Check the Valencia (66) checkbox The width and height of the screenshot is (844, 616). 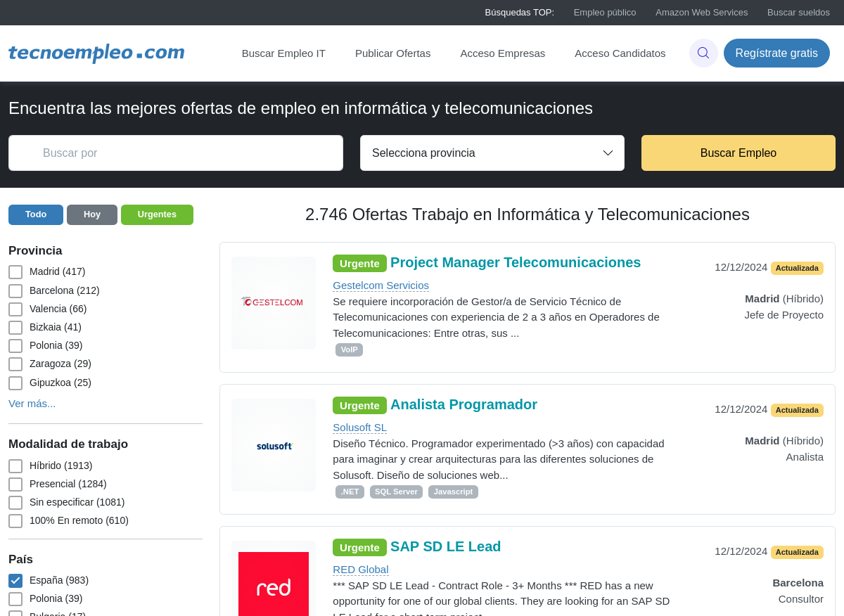click(15, 309)
